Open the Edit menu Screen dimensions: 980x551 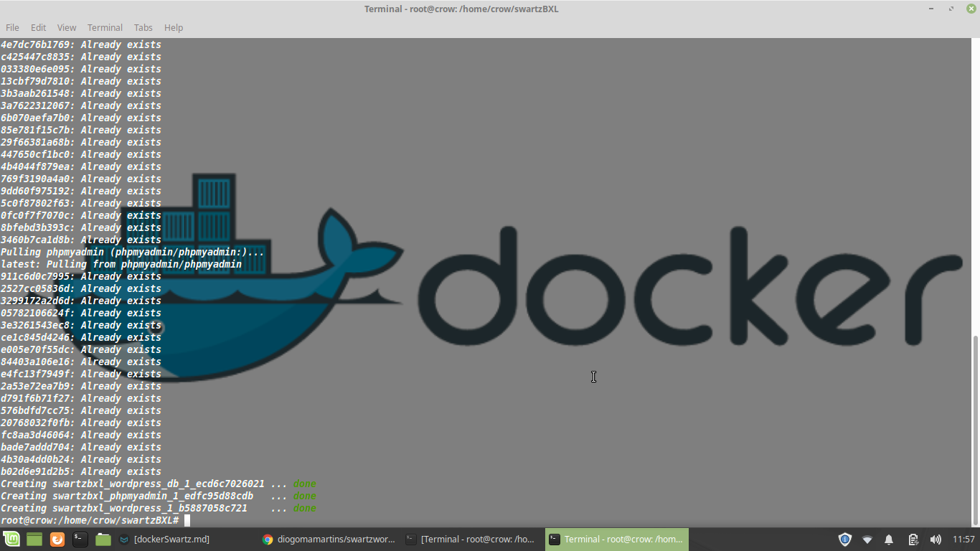38,27
